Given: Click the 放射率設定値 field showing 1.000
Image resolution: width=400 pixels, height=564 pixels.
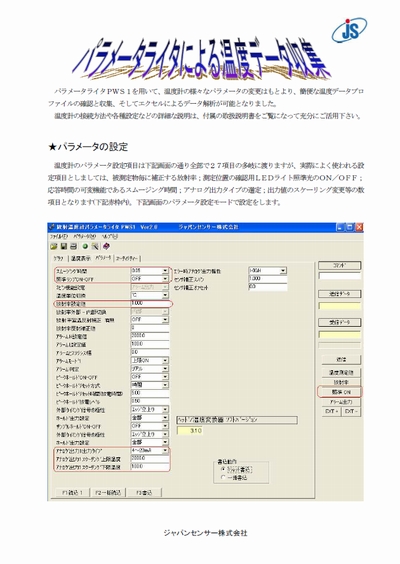Looking at the screenshot, I should pos(150,303).
